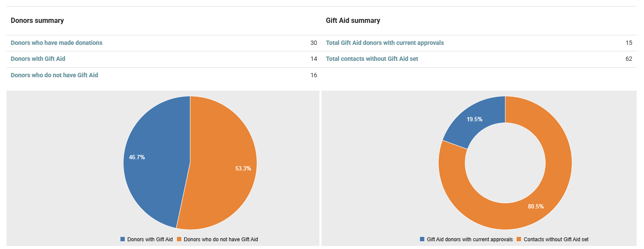Click orange 'Contacts without Gift Aid set' legend swatch
Viewport: 644px width, 249px height.
coord(519,239)
